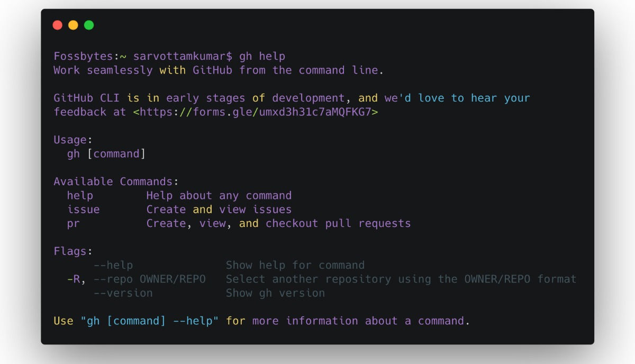
Task: Click the green zoom window control
Action: (88, 24)
